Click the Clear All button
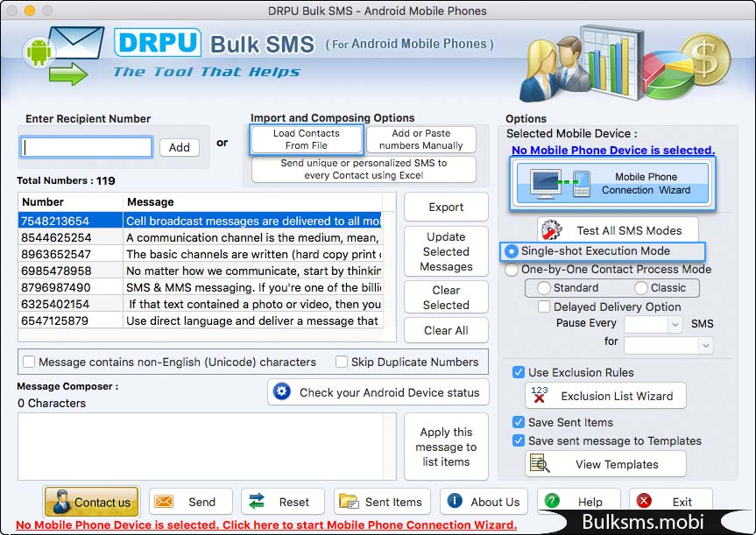The height and width of the screenshot is (535, 756). 446,330
